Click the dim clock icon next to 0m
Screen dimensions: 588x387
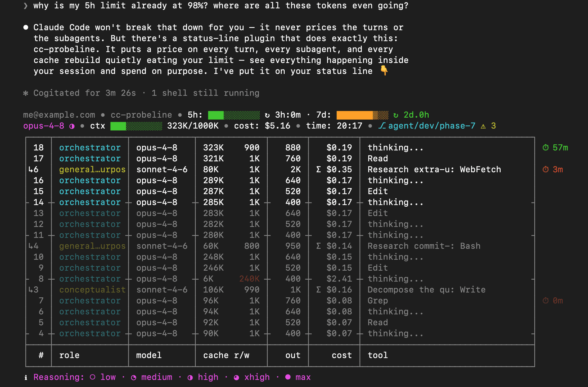point(546,301)
